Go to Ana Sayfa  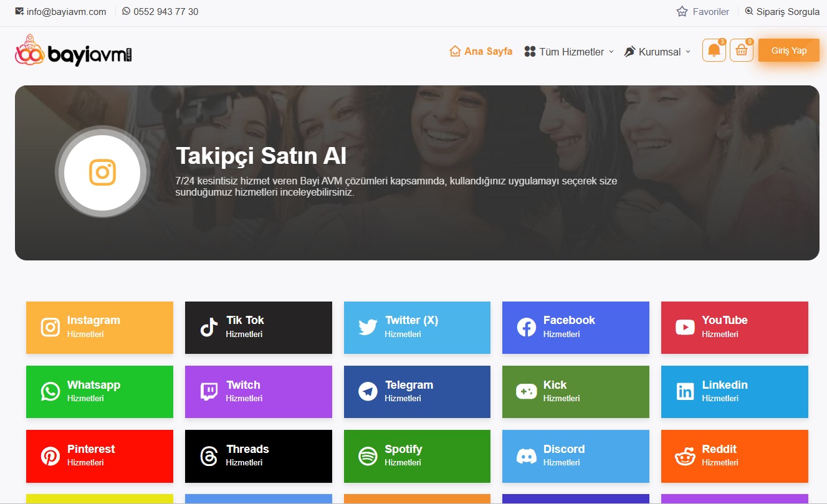pyautogui.click(x=480, y=51)
